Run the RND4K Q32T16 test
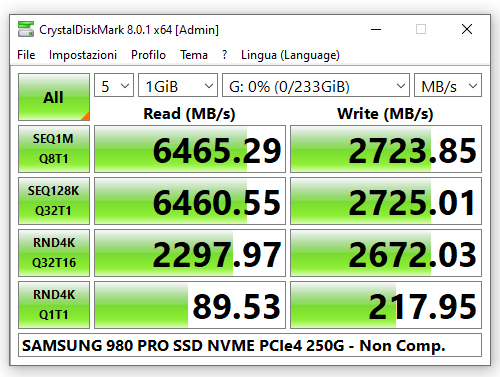This screenshot has height=377, width=500. [x=54, y=253]
